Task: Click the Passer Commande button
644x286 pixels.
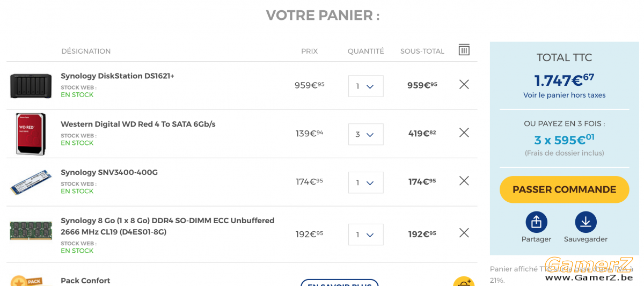Action: tap(564, 189)
